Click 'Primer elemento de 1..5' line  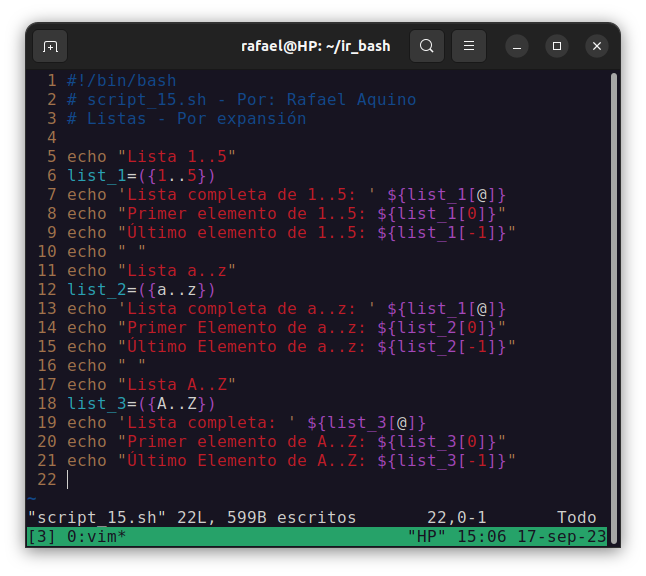[286, 213]
